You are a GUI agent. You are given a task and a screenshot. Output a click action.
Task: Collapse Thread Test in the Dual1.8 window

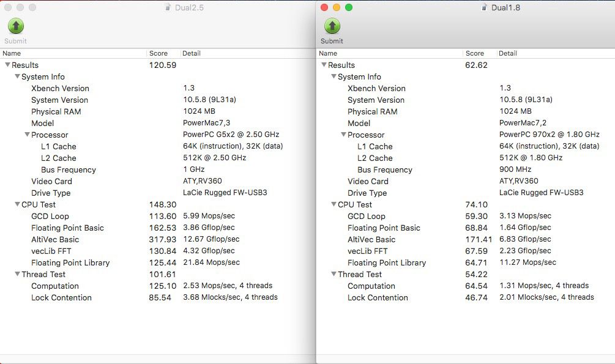coord(334,274)
